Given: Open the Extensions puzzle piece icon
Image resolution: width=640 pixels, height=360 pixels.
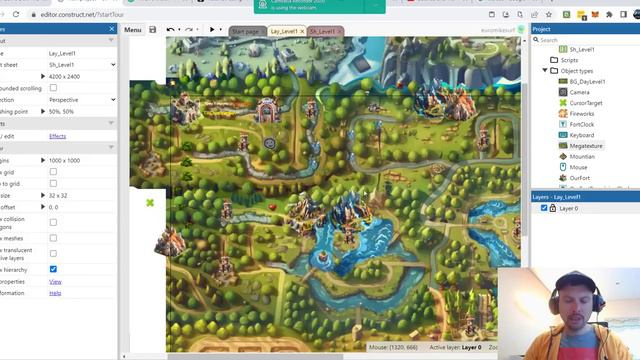Looking at the screenshot, I should (x=609, y=14).
